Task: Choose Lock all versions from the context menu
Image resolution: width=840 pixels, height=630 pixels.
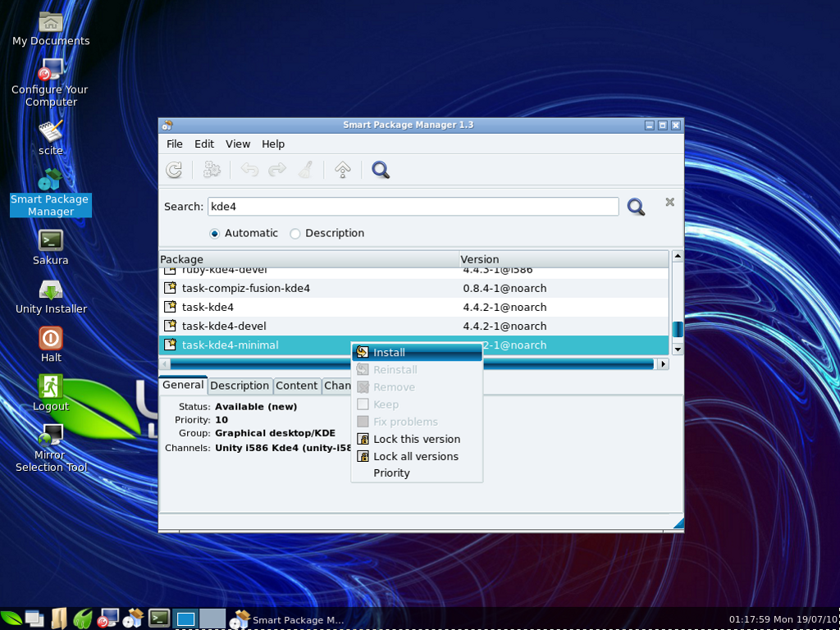Action: [417, 456]
